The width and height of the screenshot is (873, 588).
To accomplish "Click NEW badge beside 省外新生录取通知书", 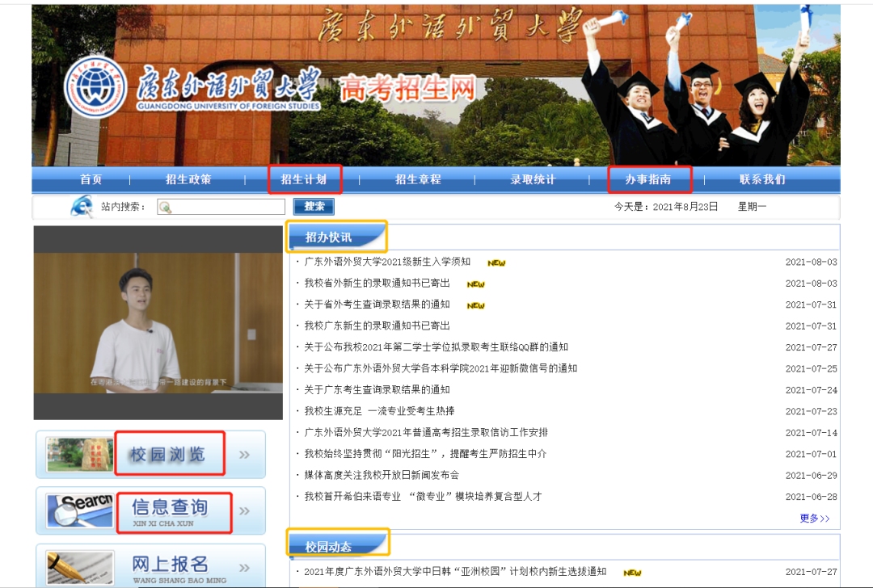I will click(x=475, y=284).
